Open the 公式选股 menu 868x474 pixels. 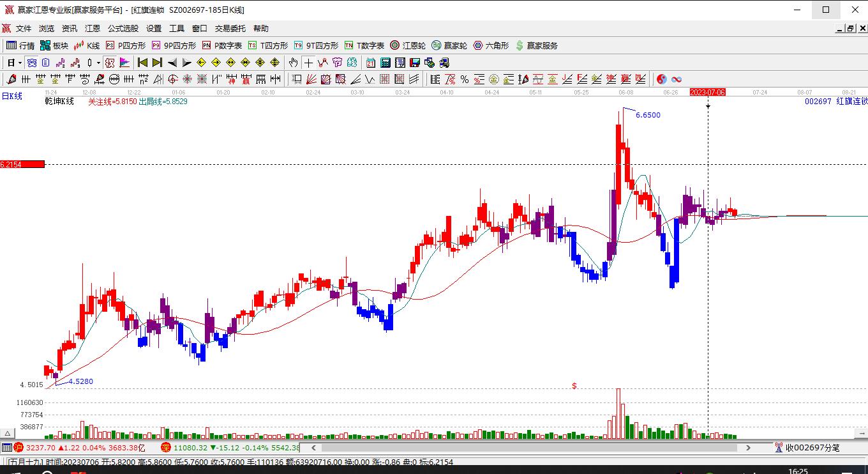[x=123, y=28]
